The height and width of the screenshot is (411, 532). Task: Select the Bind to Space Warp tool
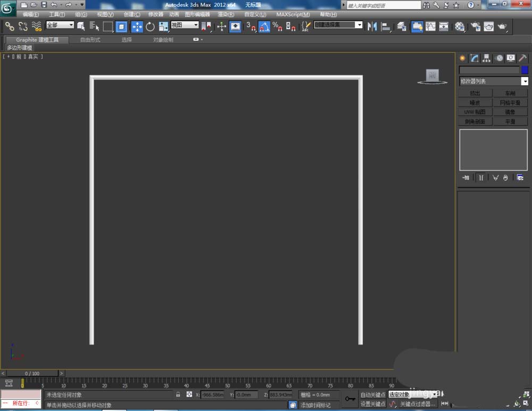tap(36, 27)
